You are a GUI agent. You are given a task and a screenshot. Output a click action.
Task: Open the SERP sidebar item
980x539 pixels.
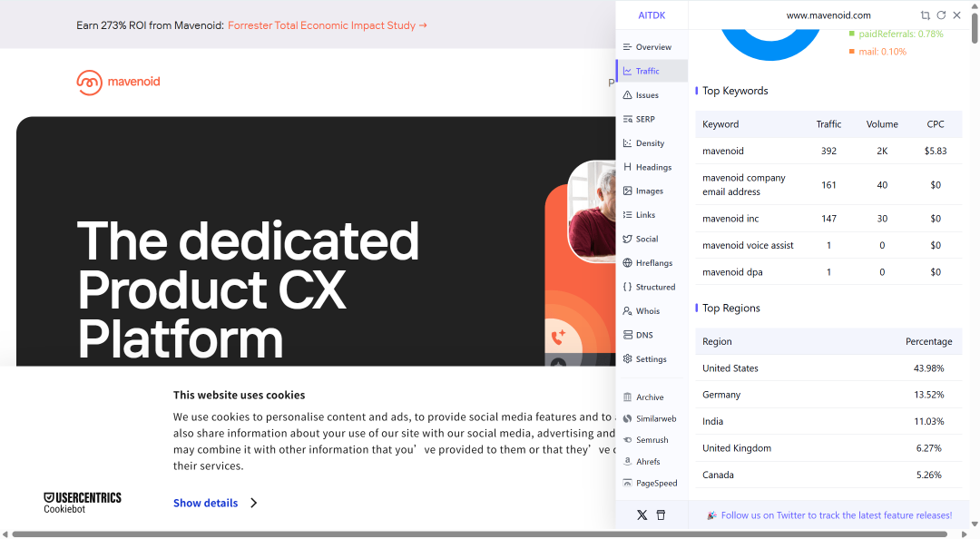tap(652, 119)
